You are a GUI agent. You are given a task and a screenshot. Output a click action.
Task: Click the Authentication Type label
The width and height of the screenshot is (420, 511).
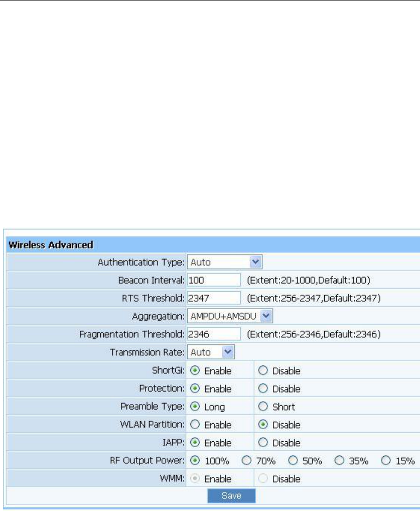142,263
